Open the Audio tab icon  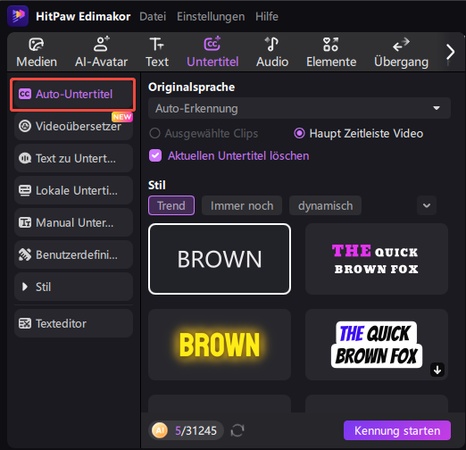pos(272,44)
